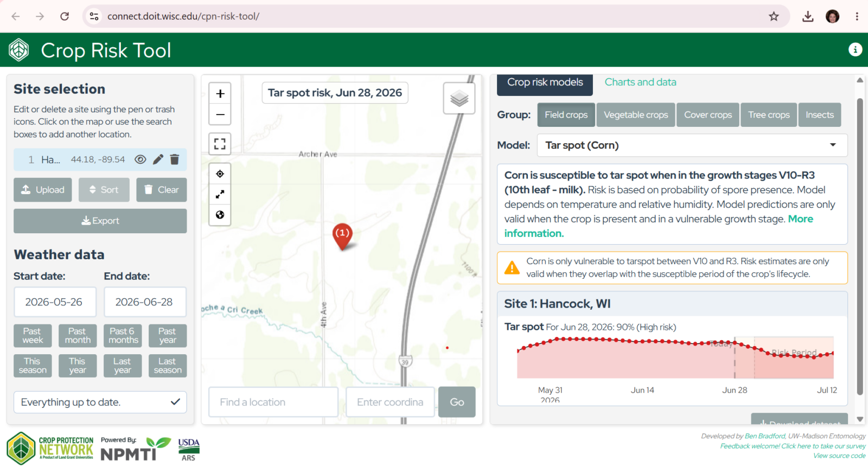This screenshot has width=868, height=467.
Task: Edit site 1 with pen icon
Action: coord(158,159)
